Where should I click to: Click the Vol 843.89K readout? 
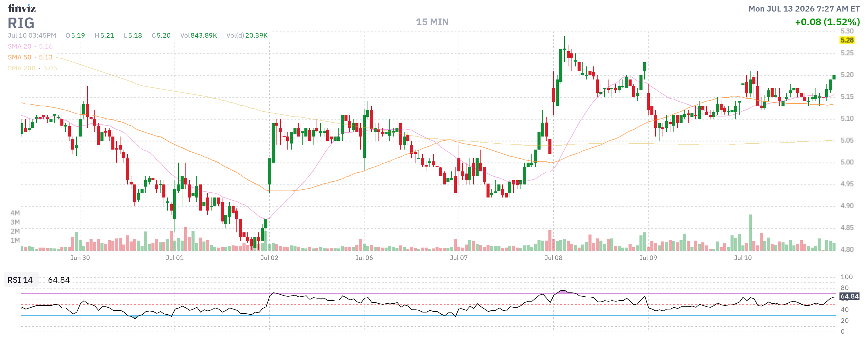[x=198, y=35]
